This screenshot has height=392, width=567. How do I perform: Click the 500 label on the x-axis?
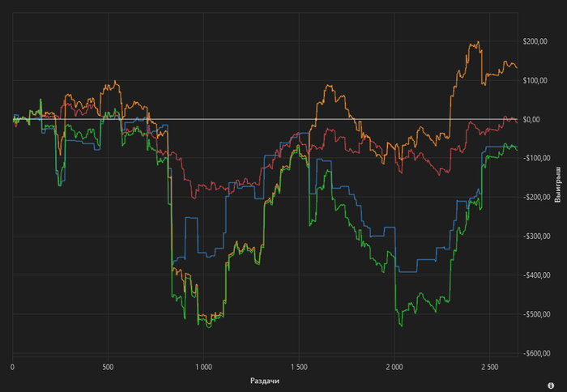[108, 368]
